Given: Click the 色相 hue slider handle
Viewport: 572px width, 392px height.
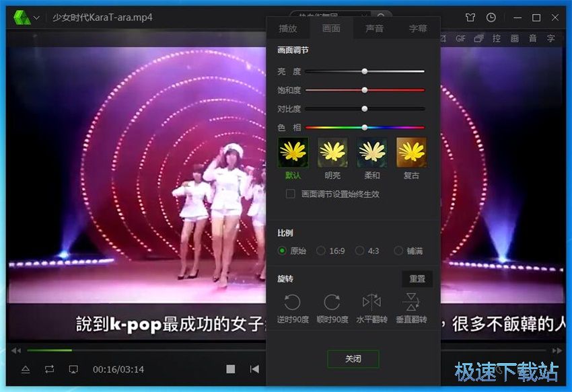Looking at the screenshot, I should coord(365,127).
